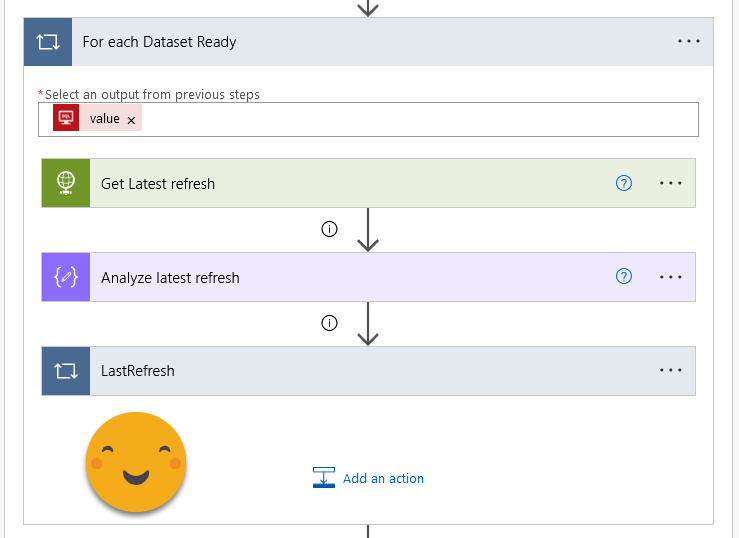Click the Add an action link
Image resolution: width=739 pixels, height=538 pixels.
coord(382,478)
